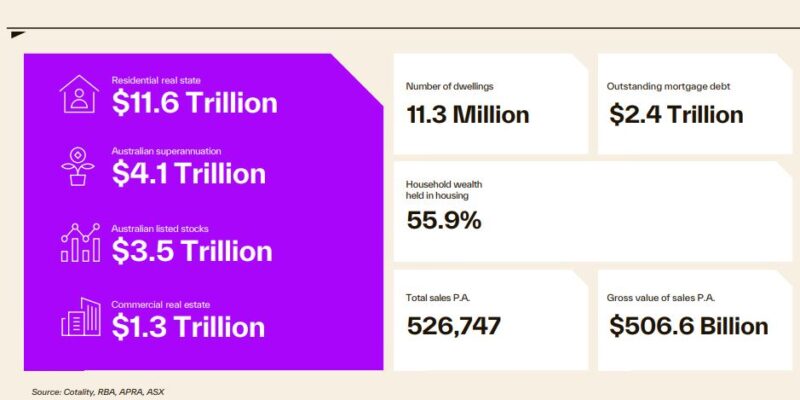
Task: Click the "Residential real estate" label
Action: 155,79
